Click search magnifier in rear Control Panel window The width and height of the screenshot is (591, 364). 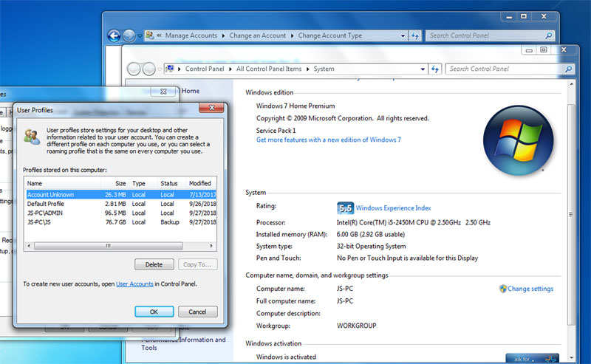(x=549, y=35)
